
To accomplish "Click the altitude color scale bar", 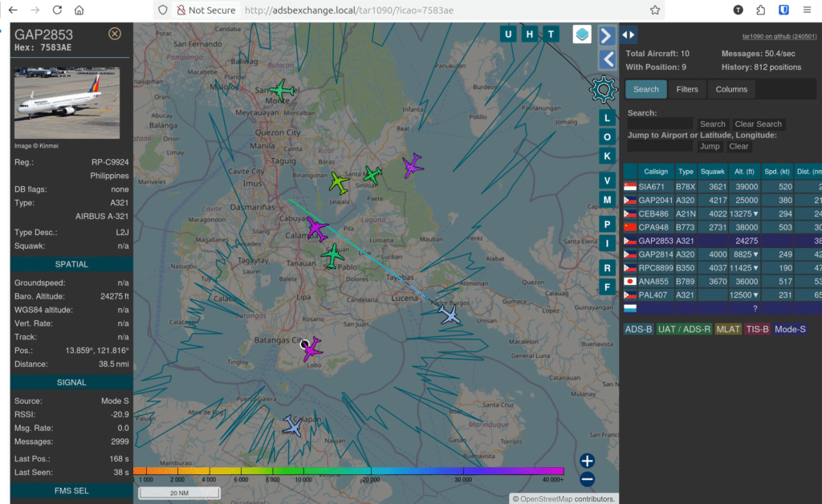I will (x=348, y=471).
